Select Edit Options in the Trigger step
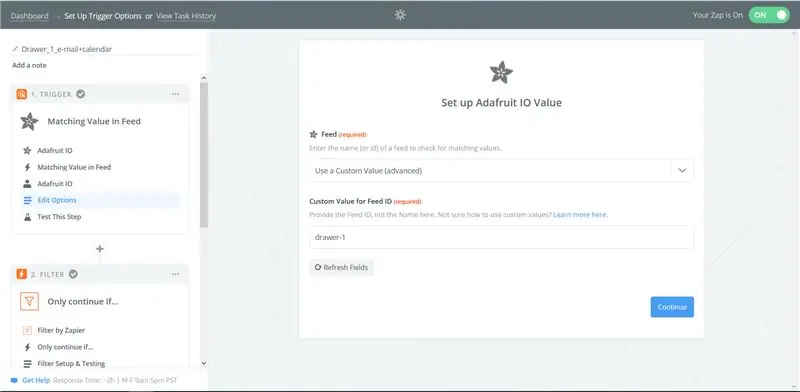 tap(101, 200)
